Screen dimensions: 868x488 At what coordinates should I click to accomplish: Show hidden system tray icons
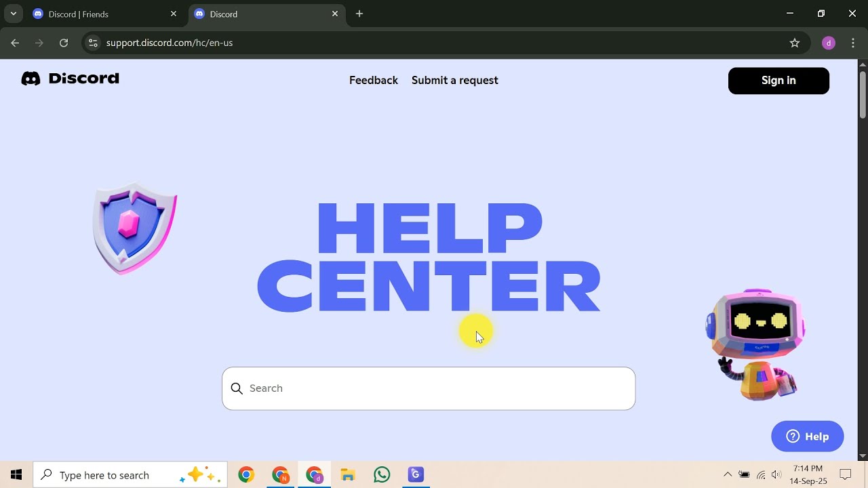728,475
